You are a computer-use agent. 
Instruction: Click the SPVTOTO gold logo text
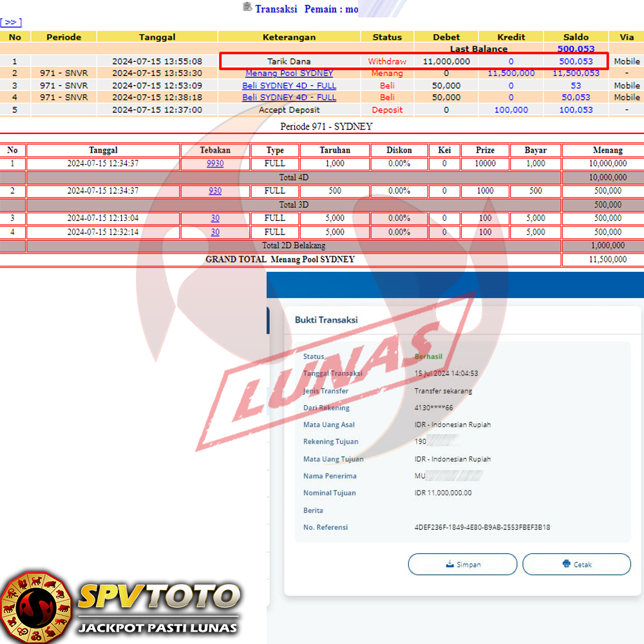(x=158, y=596)
